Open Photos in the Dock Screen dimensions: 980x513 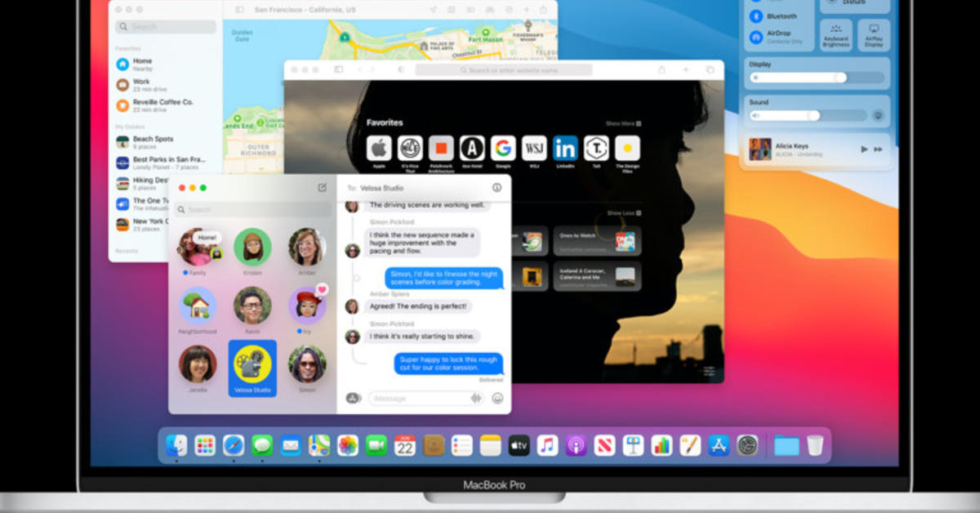click(x=348, y=445)
